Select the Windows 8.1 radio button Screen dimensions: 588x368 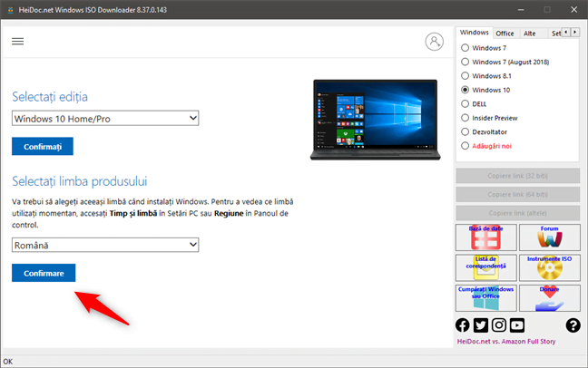coord(465,76)
